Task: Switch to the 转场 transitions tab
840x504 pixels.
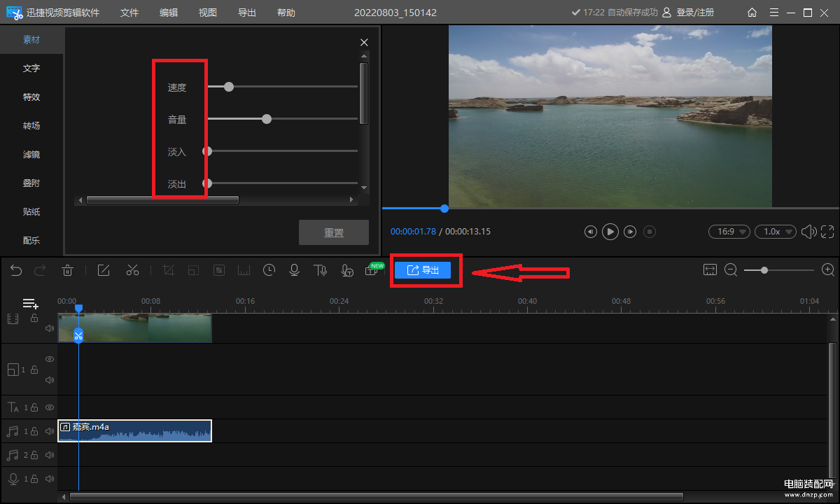Action: pyautogui.click(x=31, y=126)
